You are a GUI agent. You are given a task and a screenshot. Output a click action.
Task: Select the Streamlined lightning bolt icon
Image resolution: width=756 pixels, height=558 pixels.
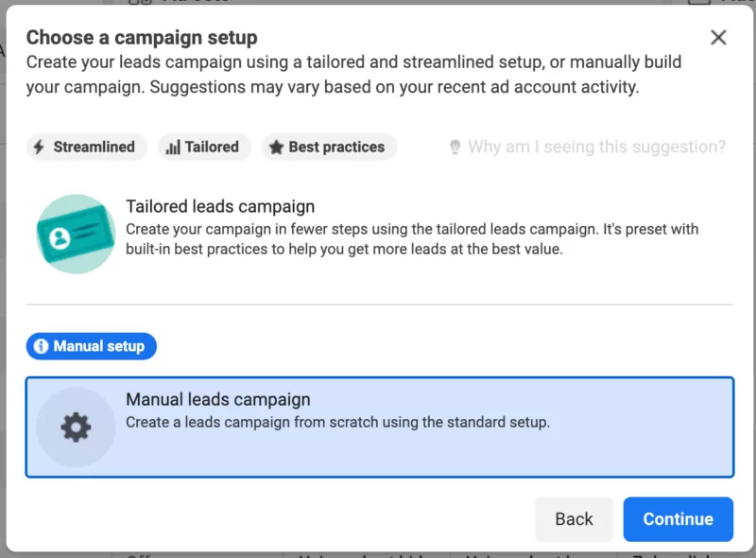(39, 147)
